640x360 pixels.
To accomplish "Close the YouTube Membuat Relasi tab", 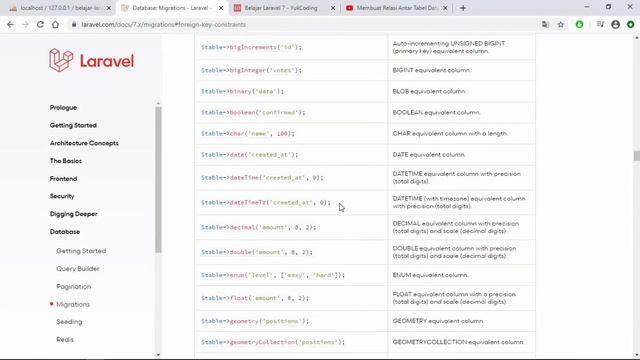I will click(445, 8).
